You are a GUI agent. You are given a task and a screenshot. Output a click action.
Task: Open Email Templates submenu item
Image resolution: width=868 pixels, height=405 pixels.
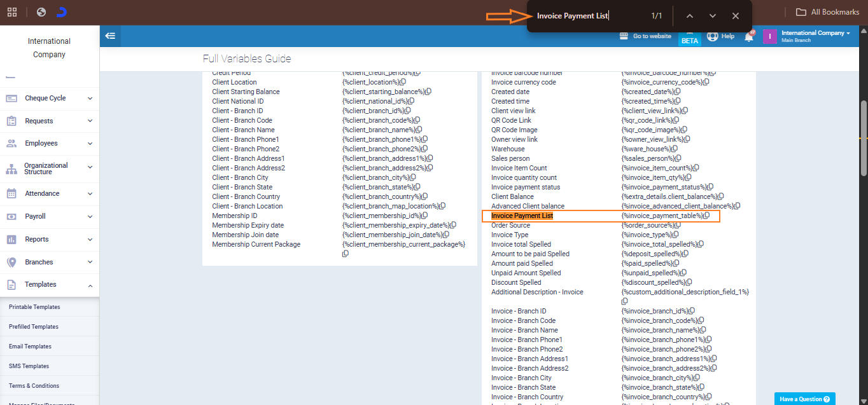[30, 347]
